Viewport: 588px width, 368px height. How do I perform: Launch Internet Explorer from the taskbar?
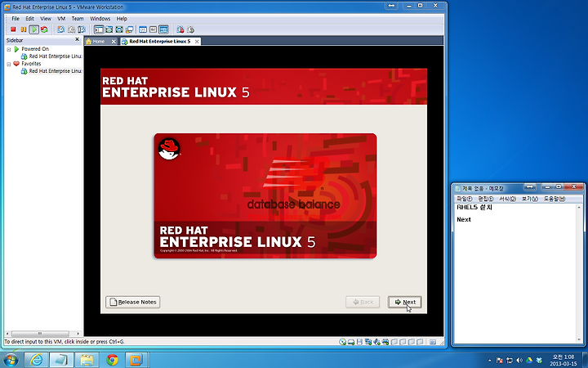[x=36, y=360]
